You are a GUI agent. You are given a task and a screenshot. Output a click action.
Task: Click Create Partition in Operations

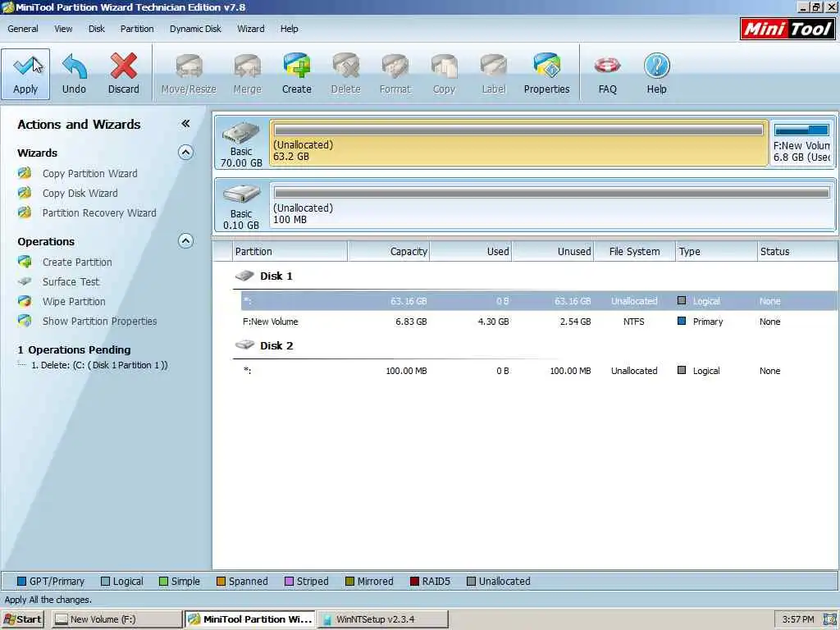[77, 262]
